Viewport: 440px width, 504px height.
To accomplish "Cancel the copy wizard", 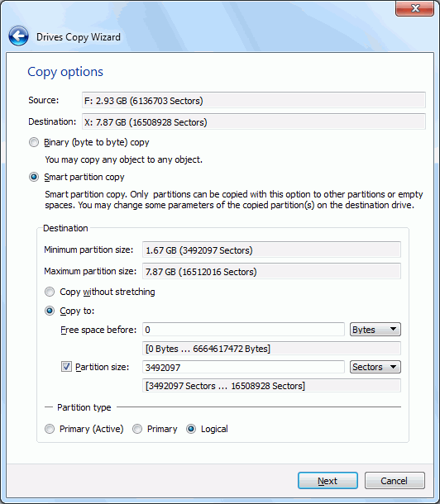I will 395,481.
